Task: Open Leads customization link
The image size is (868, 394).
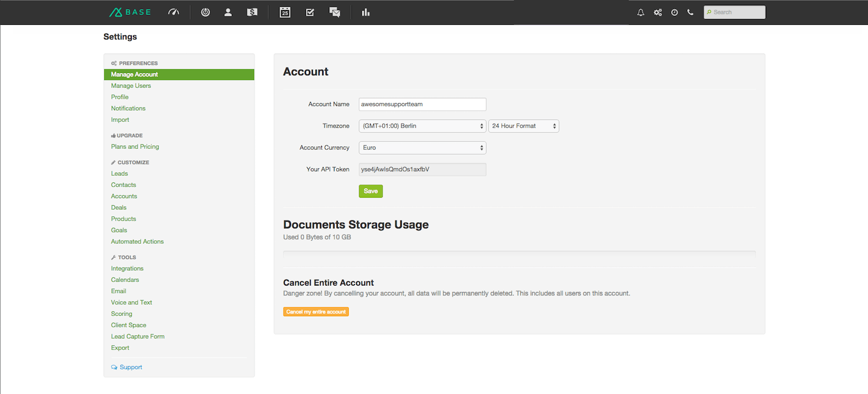Action: coord(120,173)
